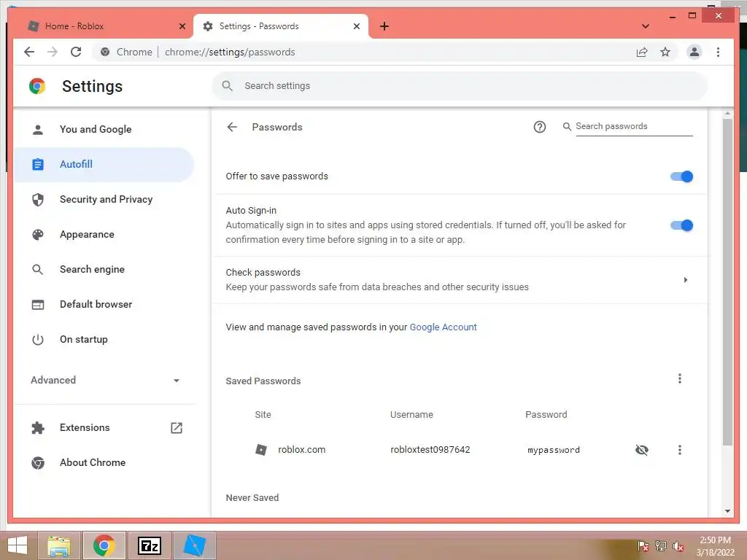747x560 pixels.
Task: Open the Chrome profile avatar menu
Action: click(x=694, y=52)
